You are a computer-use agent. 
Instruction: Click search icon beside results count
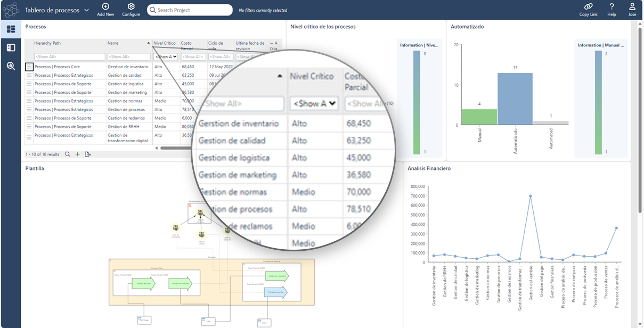(x=68, y=154)
